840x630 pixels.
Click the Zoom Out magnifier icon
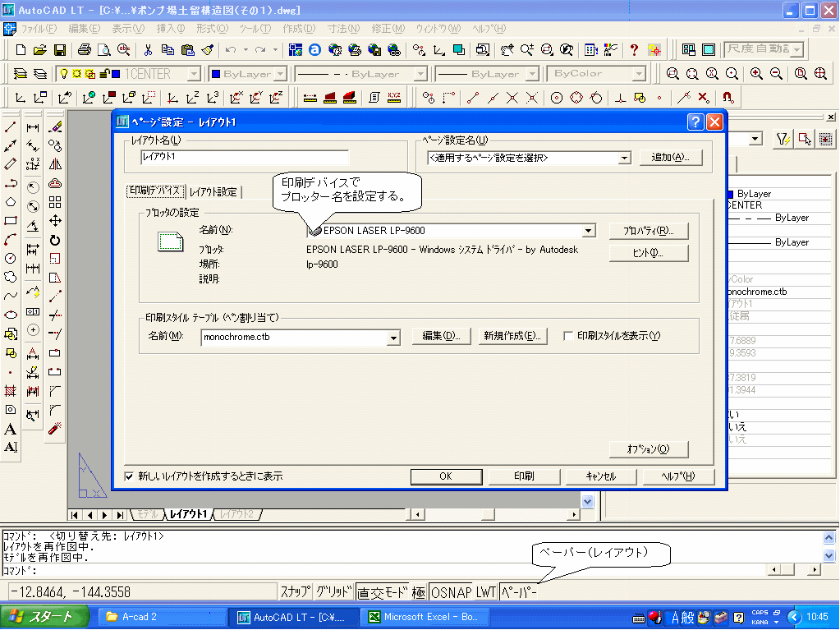point(776,73)
